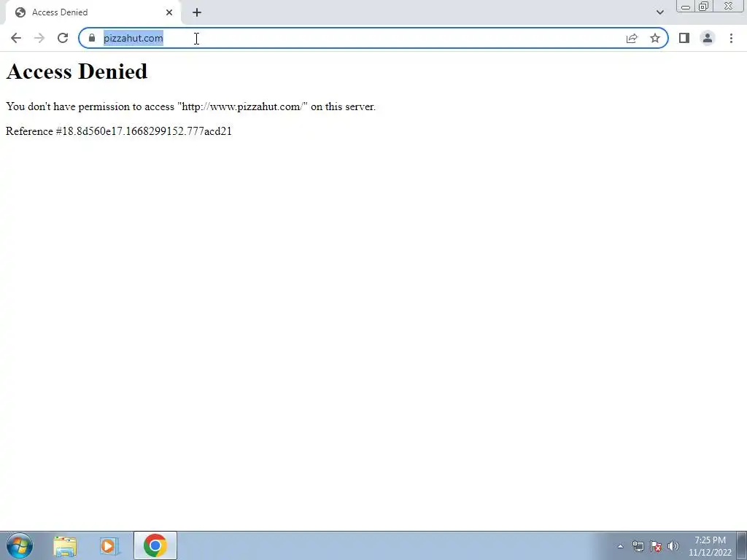Minimize the Chrome window

[686, 6]
